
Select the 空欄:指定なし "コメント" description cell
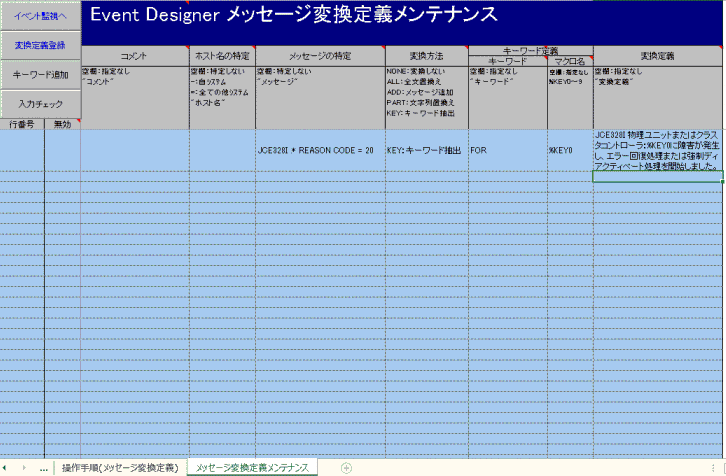[135, 98]
